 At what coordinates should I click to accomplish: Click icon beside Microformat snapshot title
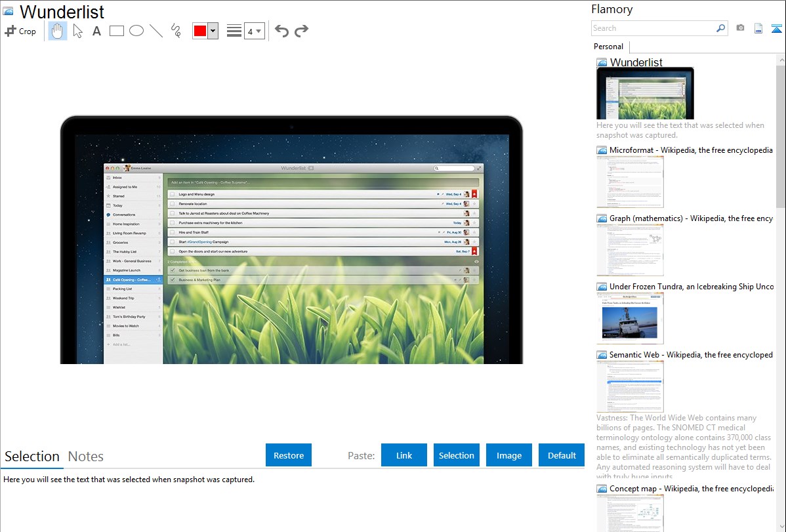[x=602, y=150]
